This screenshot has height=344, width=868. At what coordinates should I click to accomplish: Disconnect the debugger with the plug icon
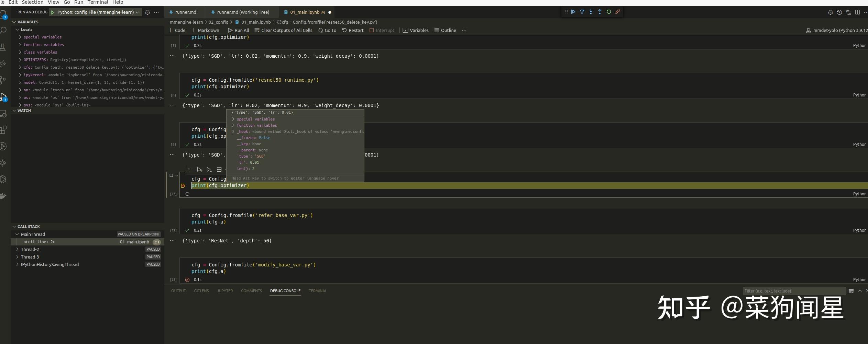pos(618,12)
